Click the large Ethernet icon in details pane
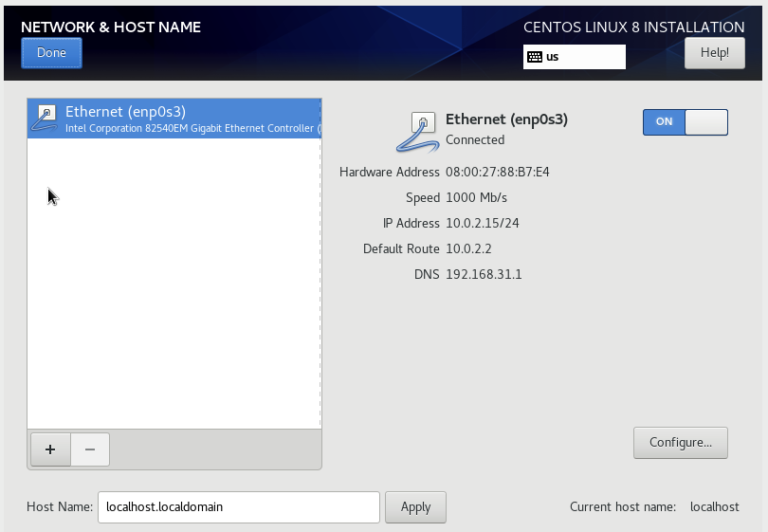Image resolution: width=768 pixels, height=532 pixels. pos(418,132)
